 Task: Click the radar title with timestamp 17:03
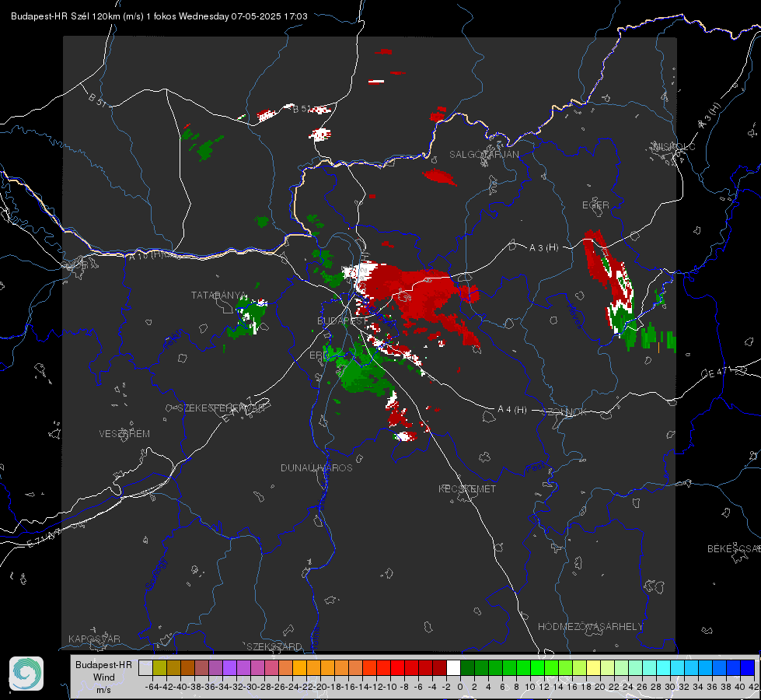159,16
